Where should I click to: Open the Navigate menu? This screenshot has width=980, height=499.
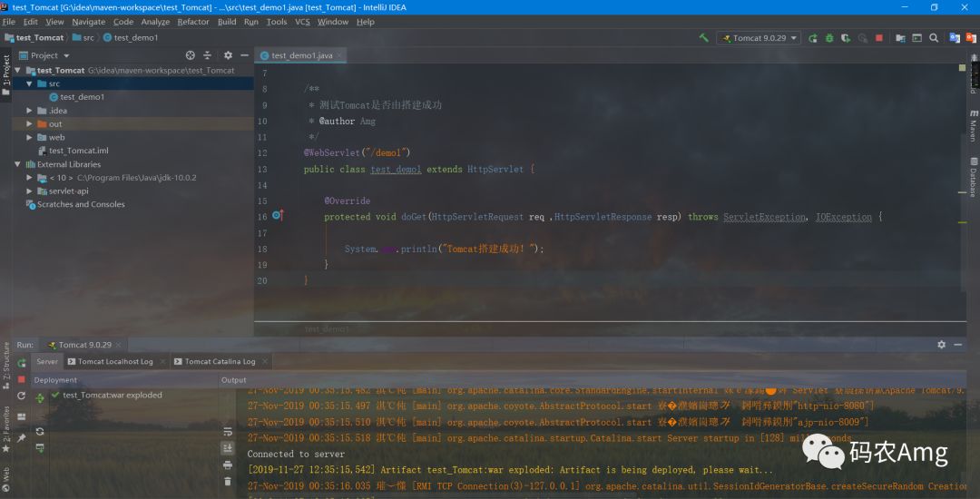(88, 22)
